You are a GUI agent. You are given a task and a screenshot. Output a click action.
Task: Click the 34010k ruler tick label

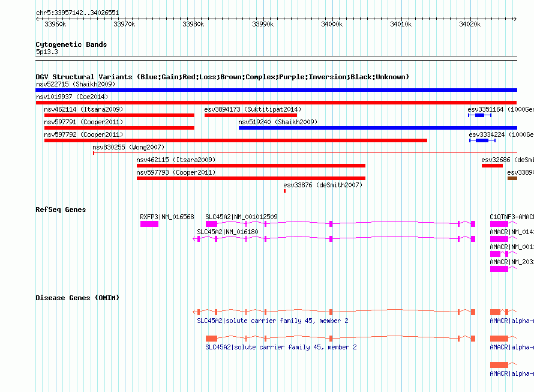click(401, 24)
